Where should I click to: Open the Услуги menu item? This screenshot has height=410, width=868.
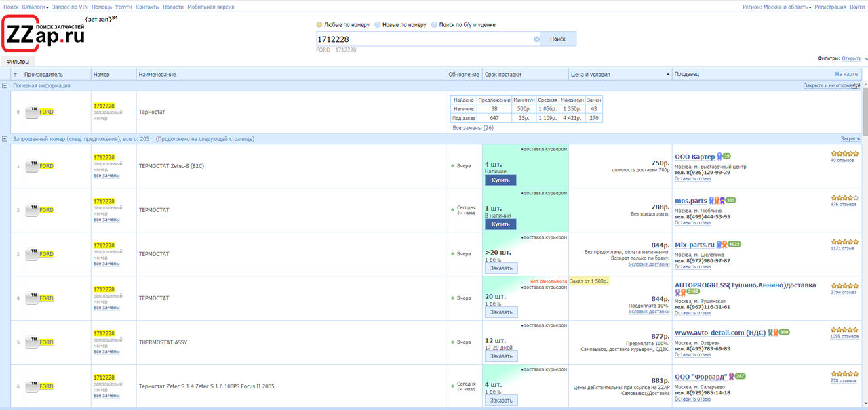click(124, 7)
